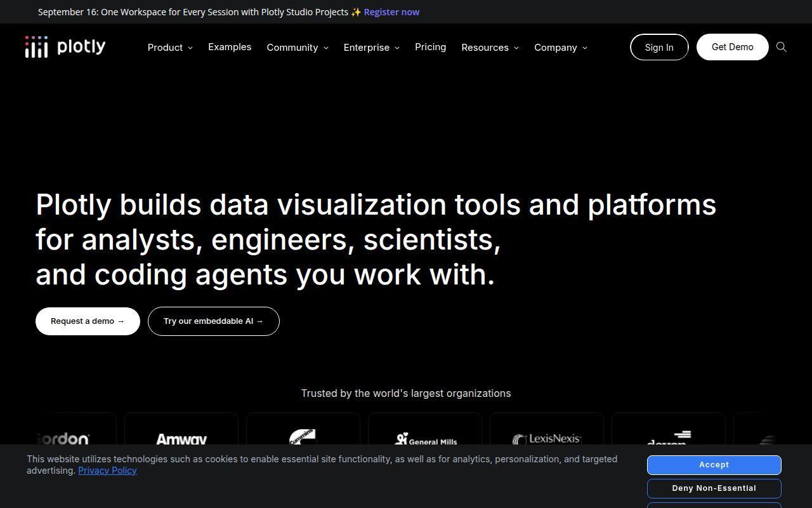812x508 pixels.
Task: Expand the Company dropdown menu
Action: click(561, 48)
